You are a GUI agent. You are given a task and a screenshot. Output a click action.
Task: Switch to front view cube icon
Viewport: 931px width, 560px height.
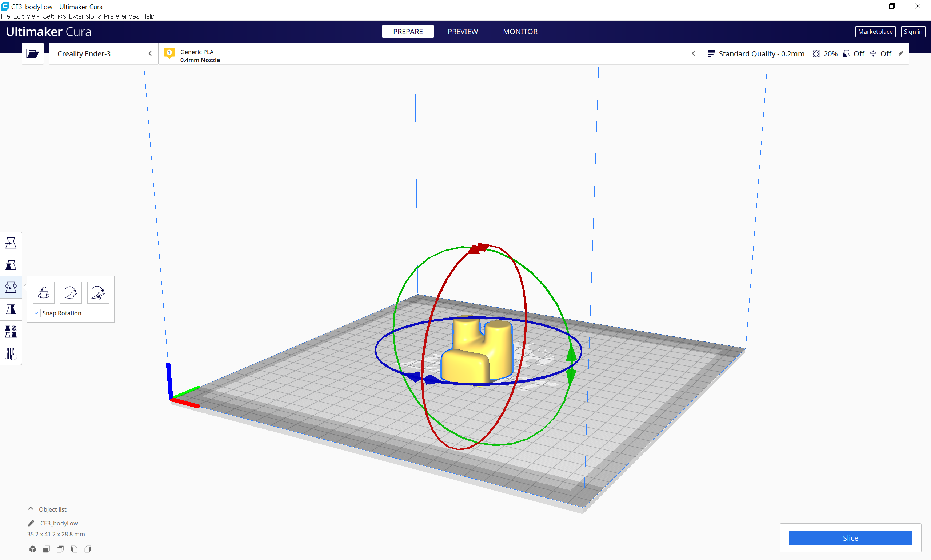[47, 549]
